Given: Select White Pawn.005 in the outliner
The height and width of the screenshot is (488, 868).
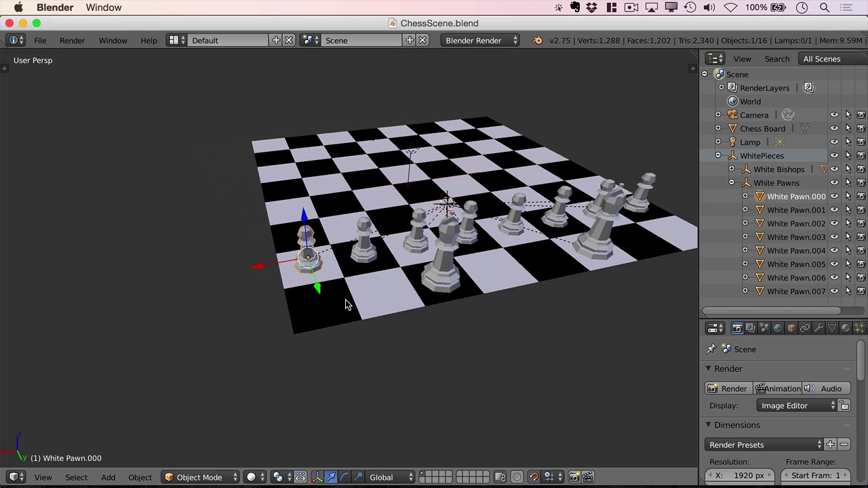Looking at the screenshot, I should 796,264.
